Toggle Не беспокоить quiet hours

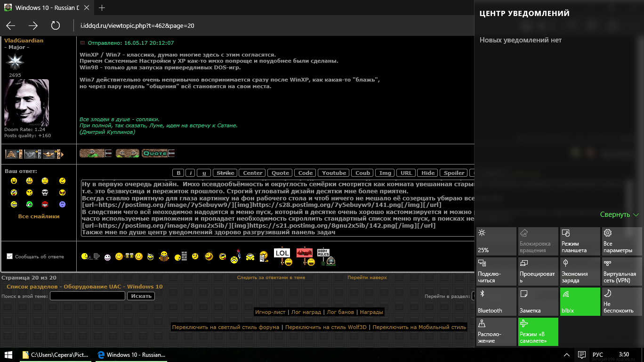point(622,301)
